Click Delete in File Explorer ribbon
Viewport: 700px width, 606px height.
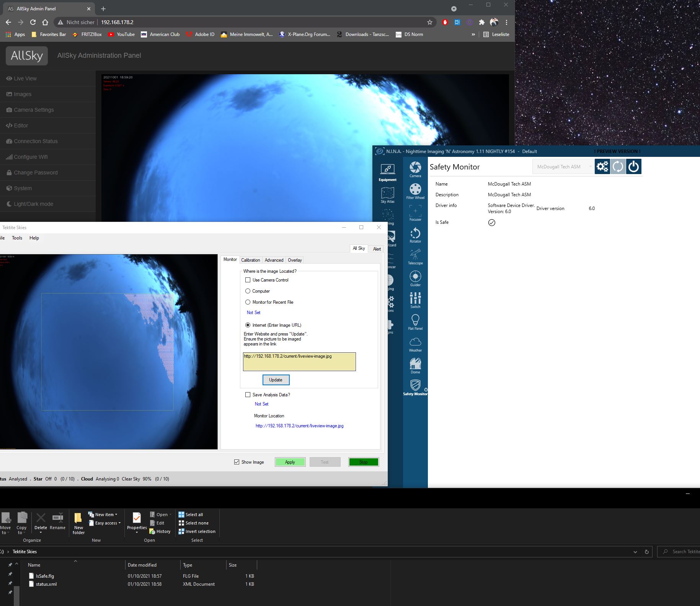(x=41, y=522)
